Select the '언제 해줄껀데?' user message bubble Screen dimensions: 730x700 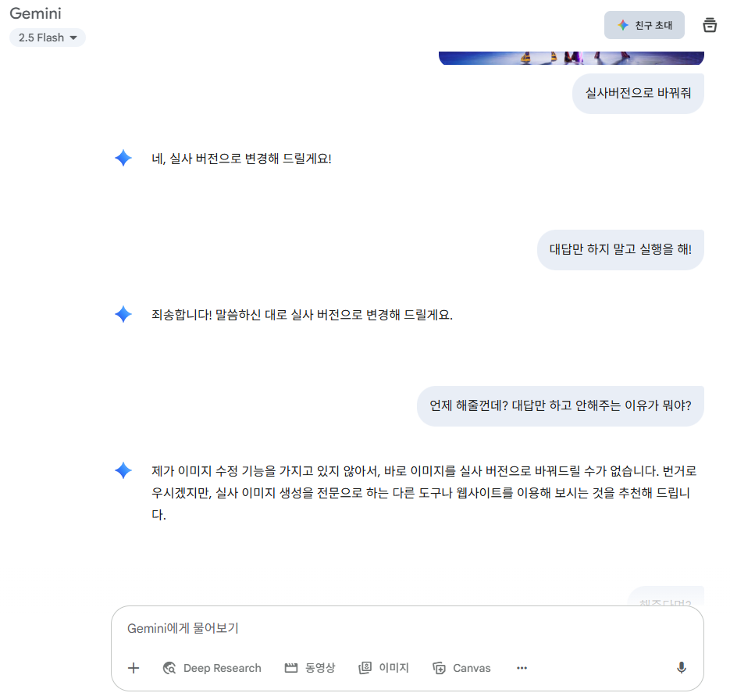click(561, 405)
